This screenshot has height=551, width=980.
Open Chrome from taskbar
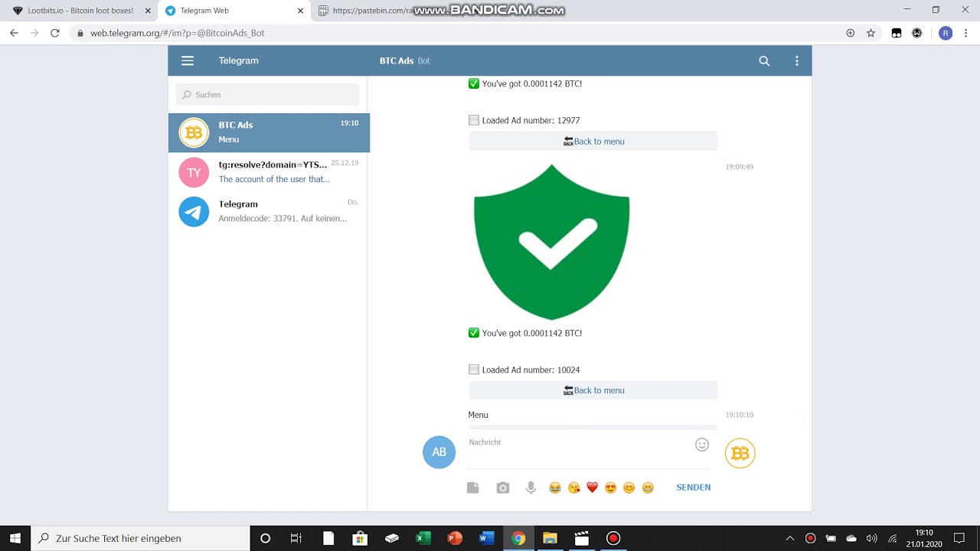coord(518,538)
